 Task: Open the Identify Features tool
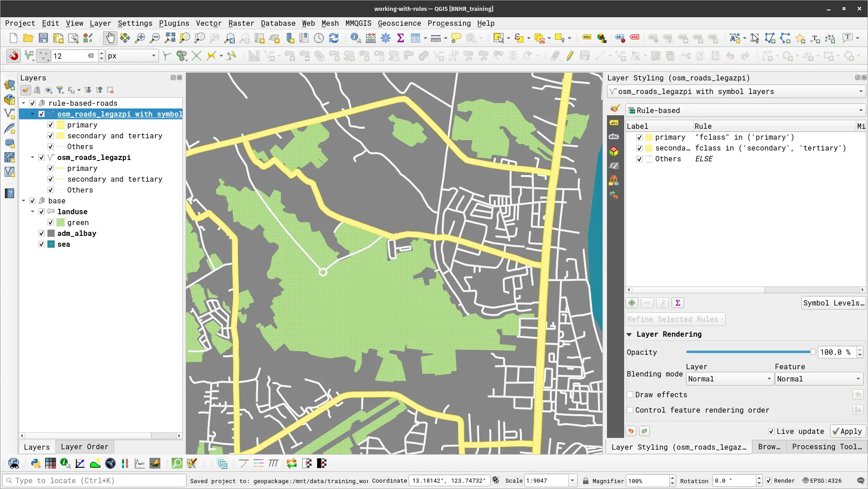pyautogui.click(x=355, y=38)
